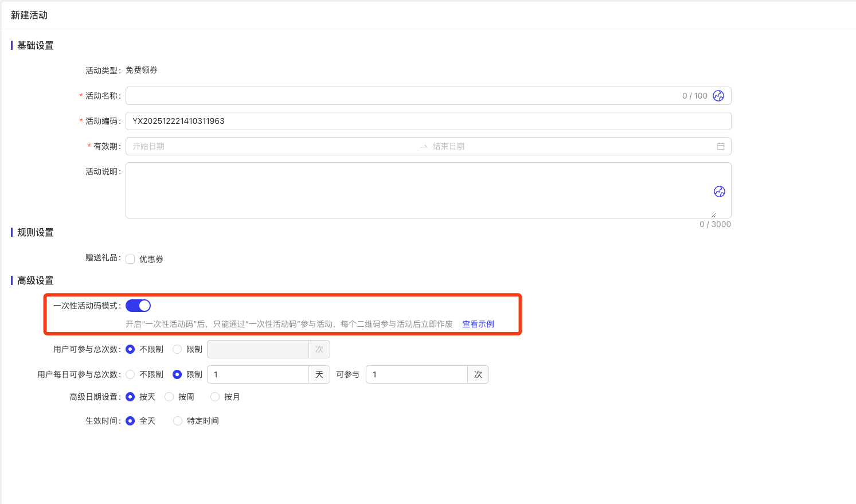
Task: Click the 可参与 次 count input
Action: coord(416,374)
